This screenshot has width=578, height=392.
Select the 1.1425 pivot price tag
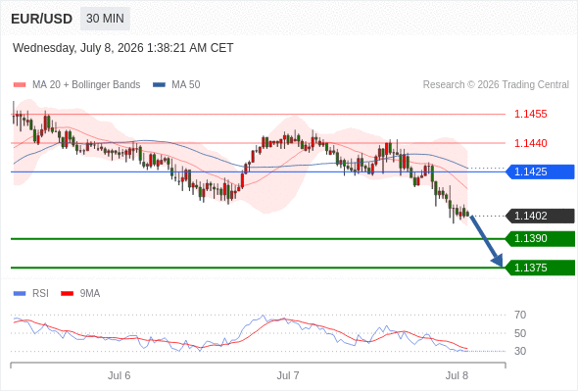(x=540, y=171)
